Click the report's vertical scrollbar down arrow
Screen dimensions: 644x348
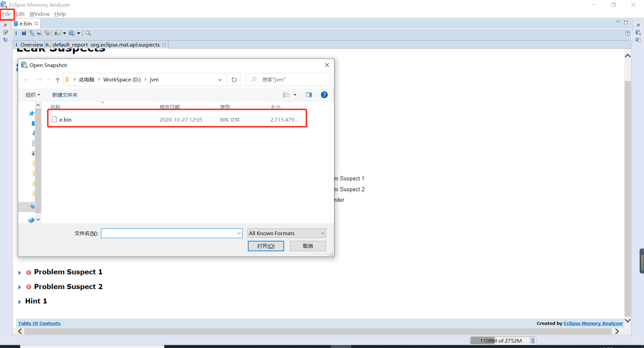(628, 321)
